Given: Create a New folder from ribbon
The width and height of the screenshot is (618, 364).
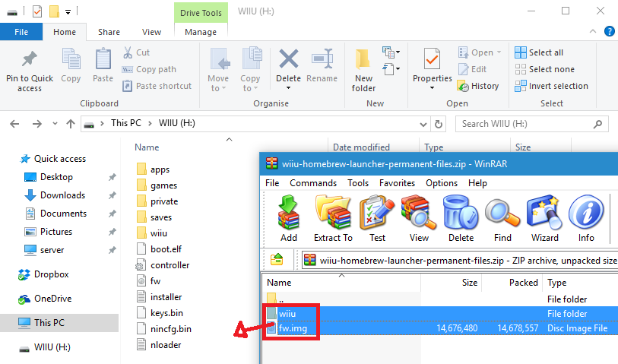Looking at the screenshot, I should [363, 71].
